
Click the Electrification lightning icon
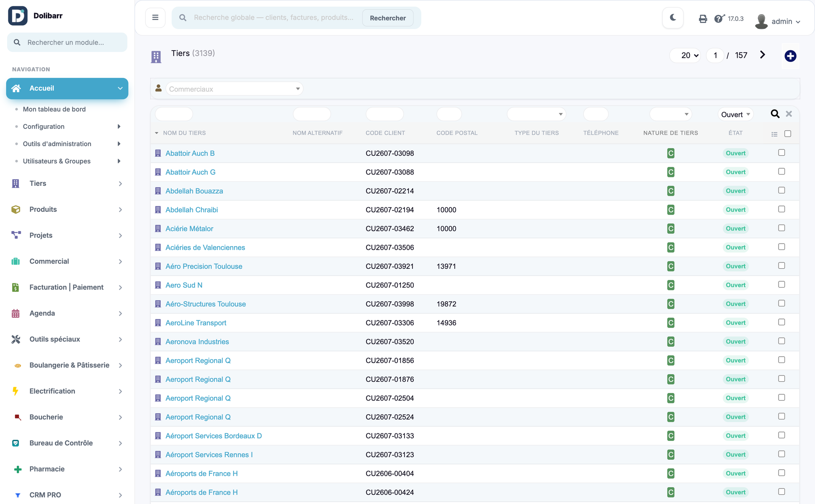[x=15, y=391]
